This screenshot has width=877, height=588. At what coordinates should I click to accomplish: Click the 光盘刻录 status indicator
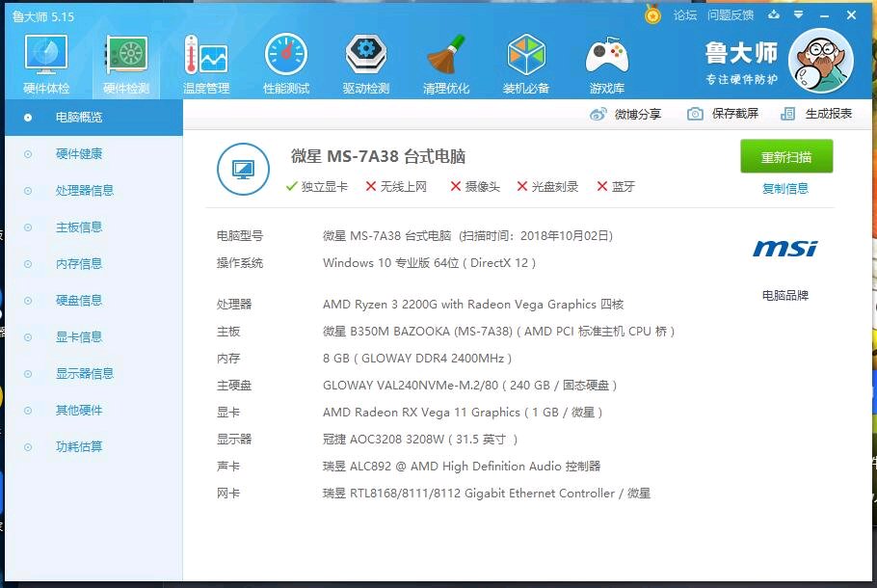[547, 187]
